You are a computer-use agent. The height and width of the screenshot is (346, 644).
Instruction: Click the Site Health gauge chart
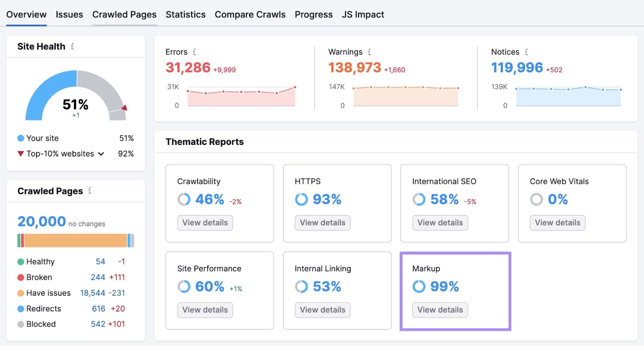[x=76, y=96]
